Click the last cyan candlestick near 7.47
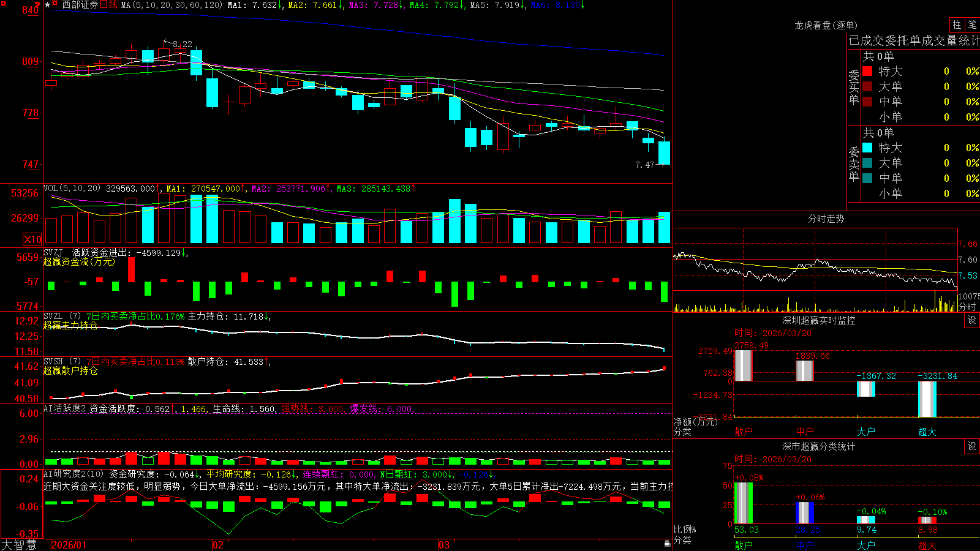This screenshot has width=980, height=551. 664,153
